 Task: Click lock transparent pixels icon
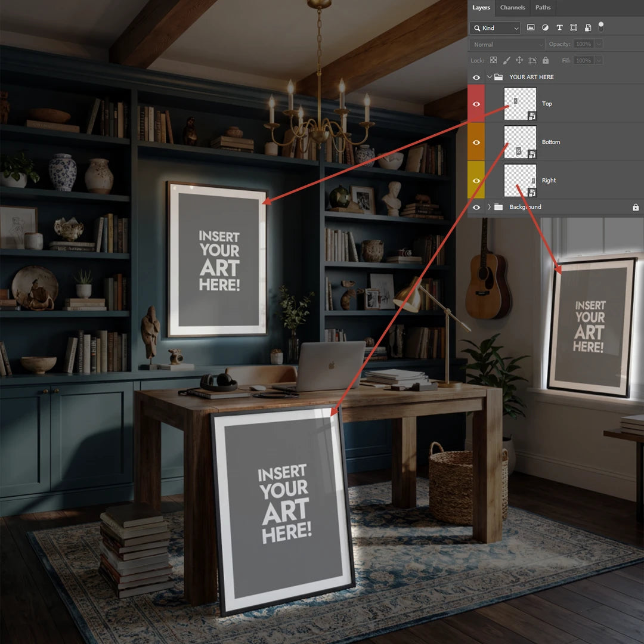[x=493, y=60]
